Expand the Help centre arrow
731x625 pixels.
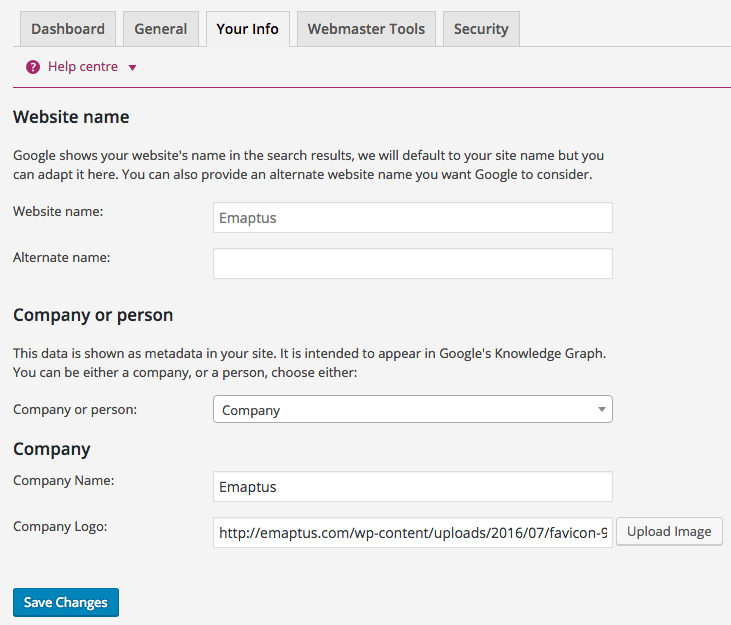click(x=132, y=68)
